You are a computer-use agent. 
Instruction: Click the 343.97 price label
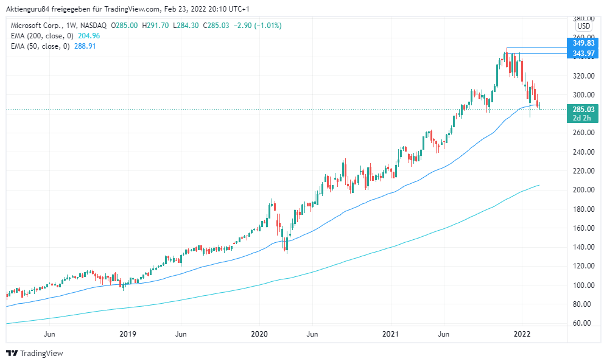pyautogui.click(x=583, y=54)
